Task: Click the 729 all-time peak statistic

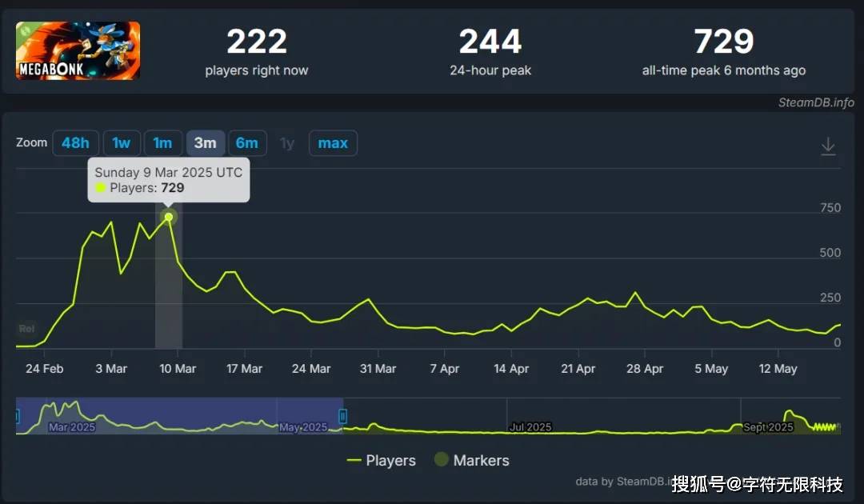Action: [x=723, y=42]
